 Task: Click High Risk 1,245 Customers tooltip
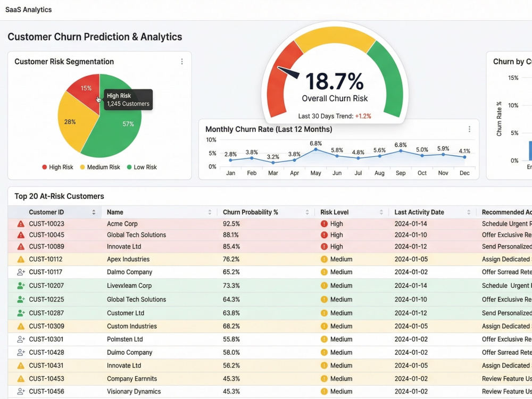(x=128, y=100)
